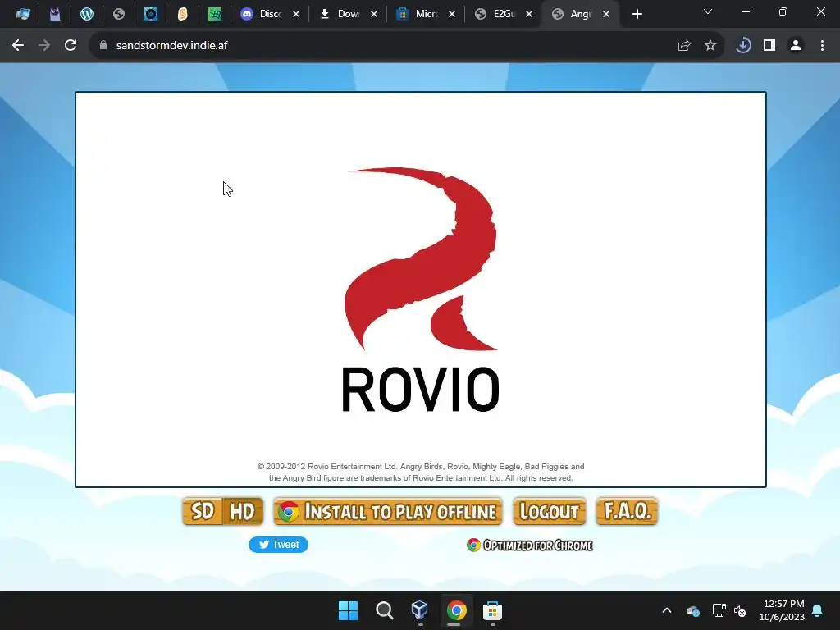
Task: Switch to the first pinned computer tab
Action: pyautogui.click(x=22, y=14)
